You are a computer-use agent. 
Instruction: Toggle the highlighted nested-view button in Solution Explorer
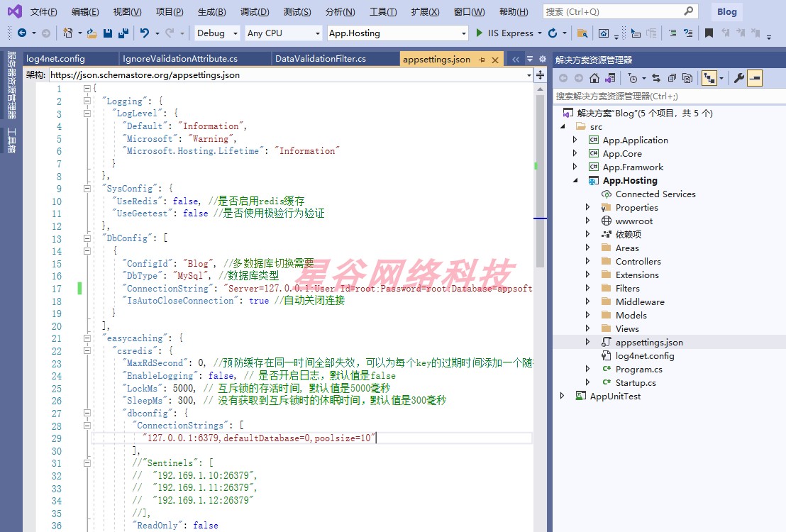click(709, 78)
